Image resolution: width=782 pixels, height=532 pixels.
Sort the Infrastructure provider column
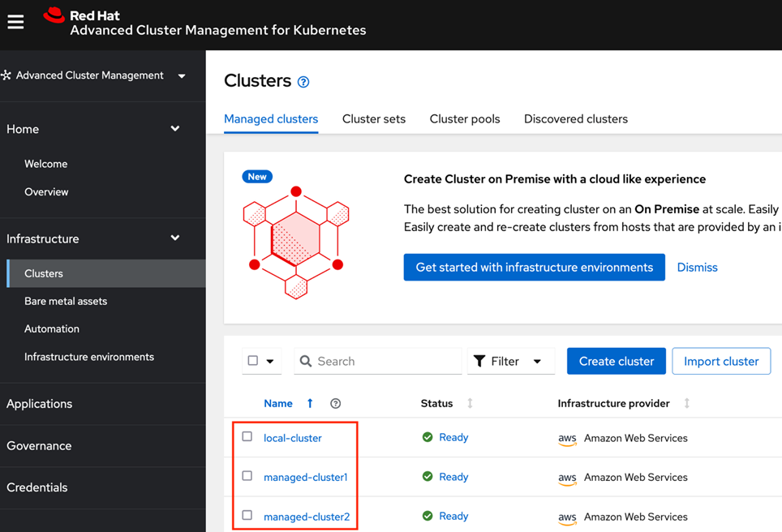[x=687, y=403]
